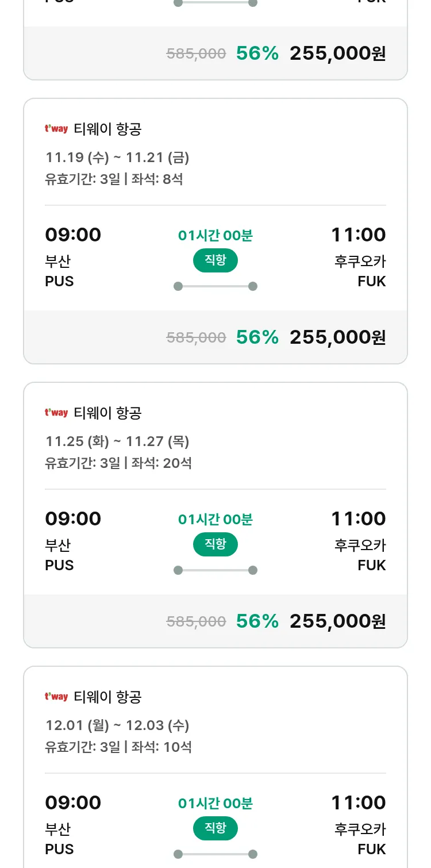Viewport: 431px width, 868px height.
Task: Tap the 255,000원 price on the topmost card
Action: pyautogui.click(x=337, y=53)
